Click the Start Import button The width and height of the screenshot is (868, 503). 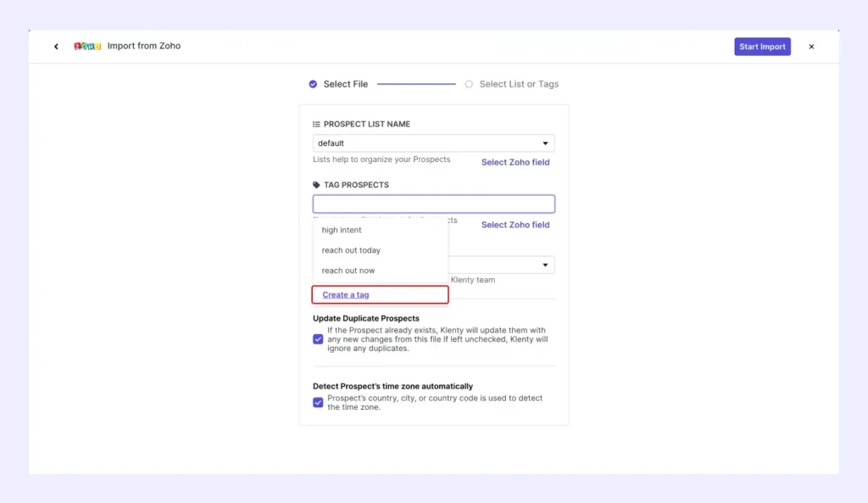click(x=762, y=47)
